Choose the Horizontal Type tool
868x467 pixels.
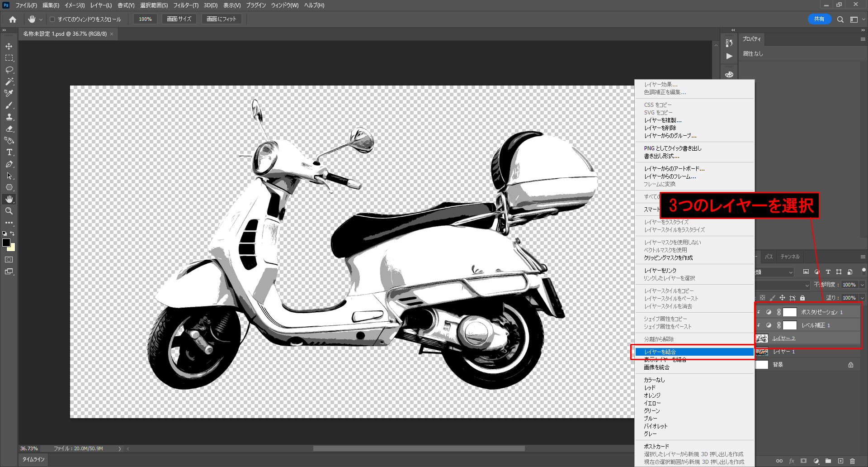(x=9, y=152)
